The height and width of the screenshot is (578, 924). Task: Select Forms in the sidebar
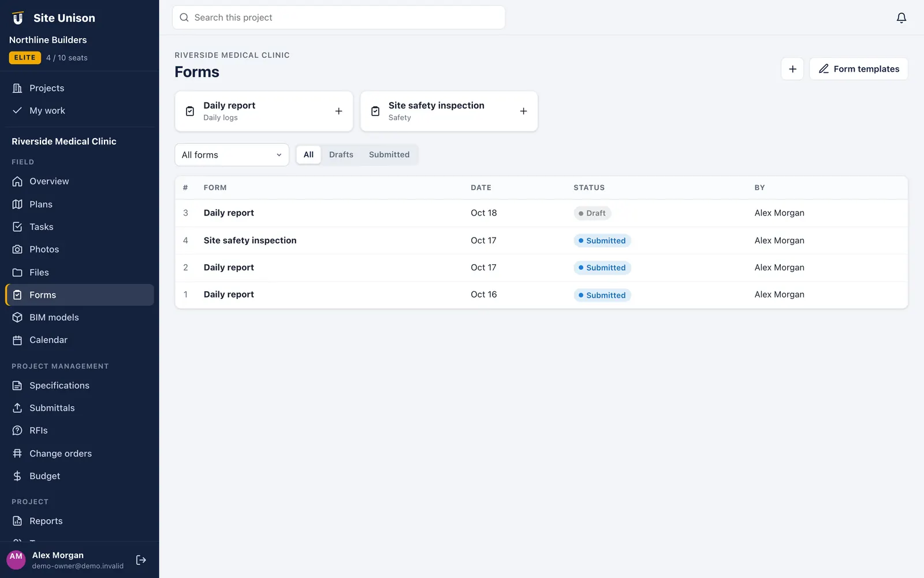[x=80, y=295]
